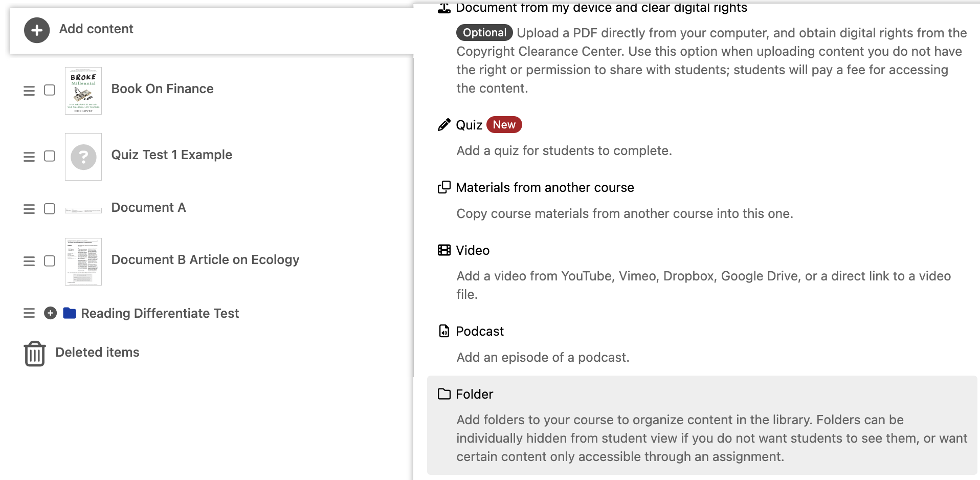The width and height of the screenshot is (980, 480).
Task: Open the Quiz Test 1 Example title
Action: [x=171, y=155]
